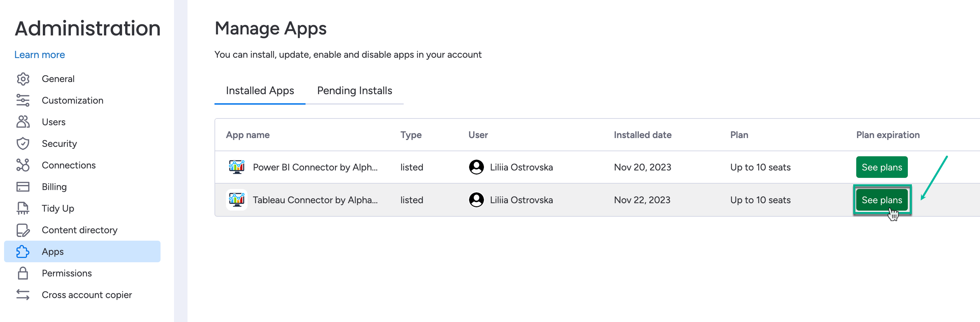Screen dimensions: 980x322
Task: Select the Security shield icon
Action: click(x=23, y=143)
